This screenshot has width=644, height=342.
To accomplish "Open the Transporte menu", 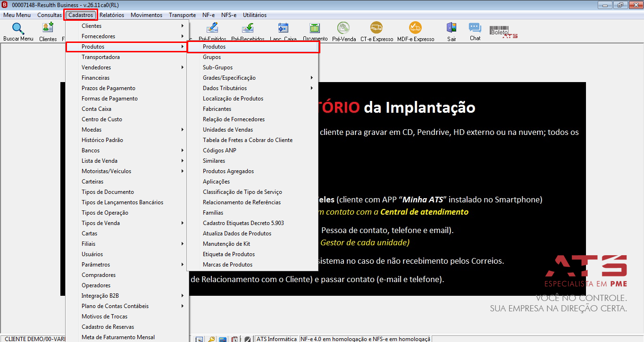I will tap(183, 15).
